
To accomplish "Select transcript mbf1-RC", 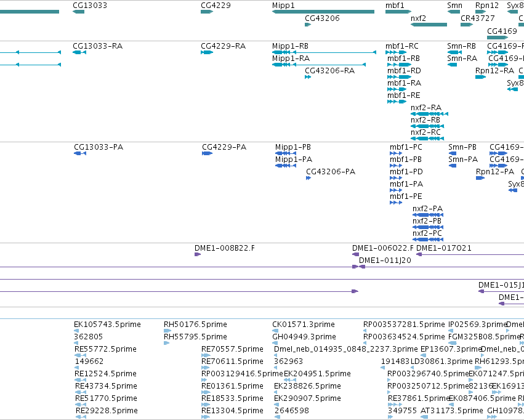I will point(401,46).
